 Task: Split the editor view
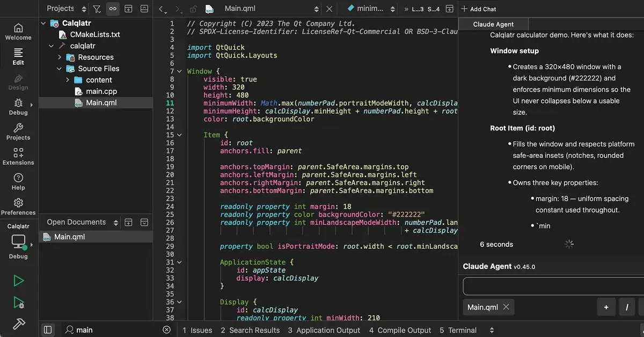449,9
